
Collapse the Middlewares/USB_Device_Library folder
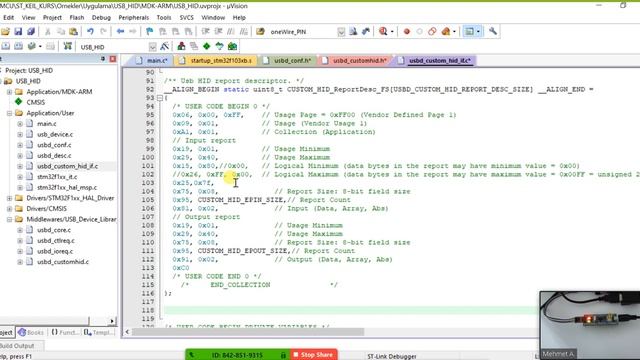point(9,219)
